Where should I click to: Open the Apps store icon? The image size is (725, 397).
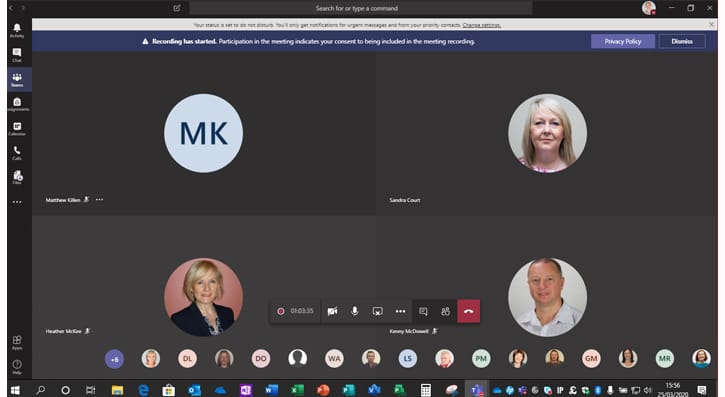pyautogui.click(x=17, y=342)
